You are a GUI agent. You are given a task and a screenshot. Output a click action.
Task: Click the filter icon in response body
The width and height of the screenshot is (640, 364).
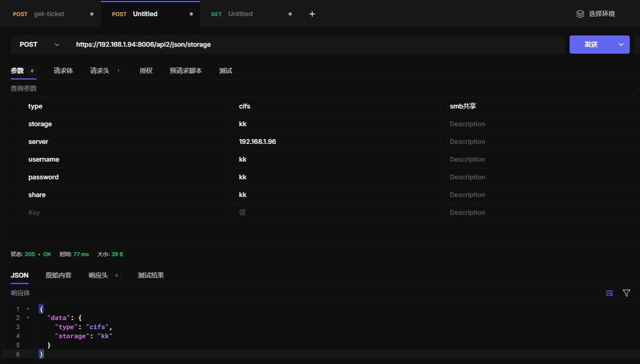point(626,293)
